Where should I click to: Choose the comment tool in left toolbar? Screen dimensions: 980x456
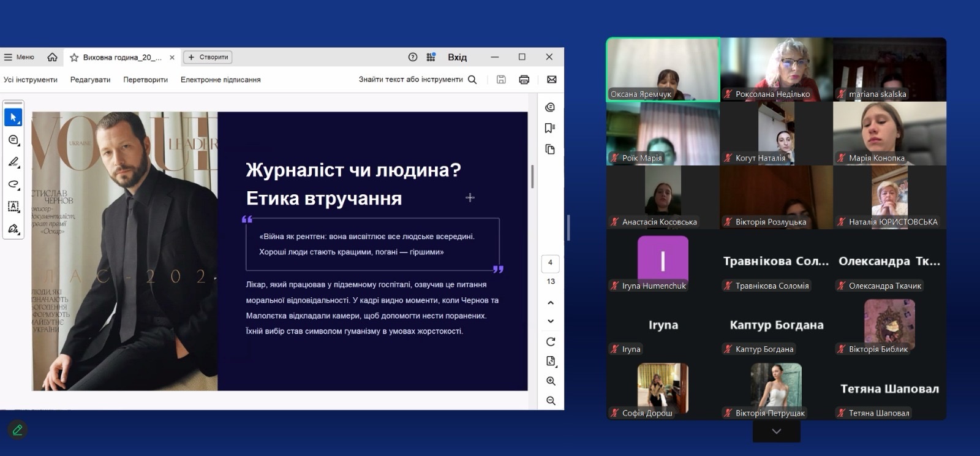[x=13, y=140]
